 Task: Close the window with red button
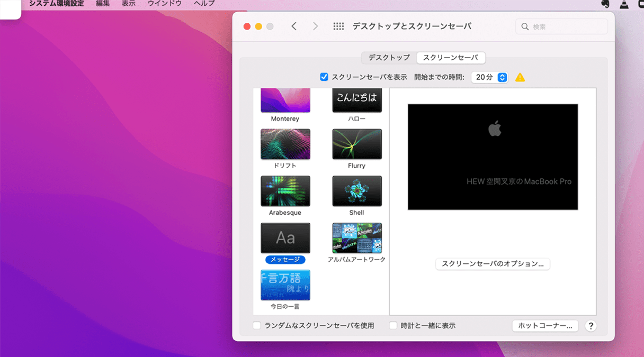coord(247,26)
